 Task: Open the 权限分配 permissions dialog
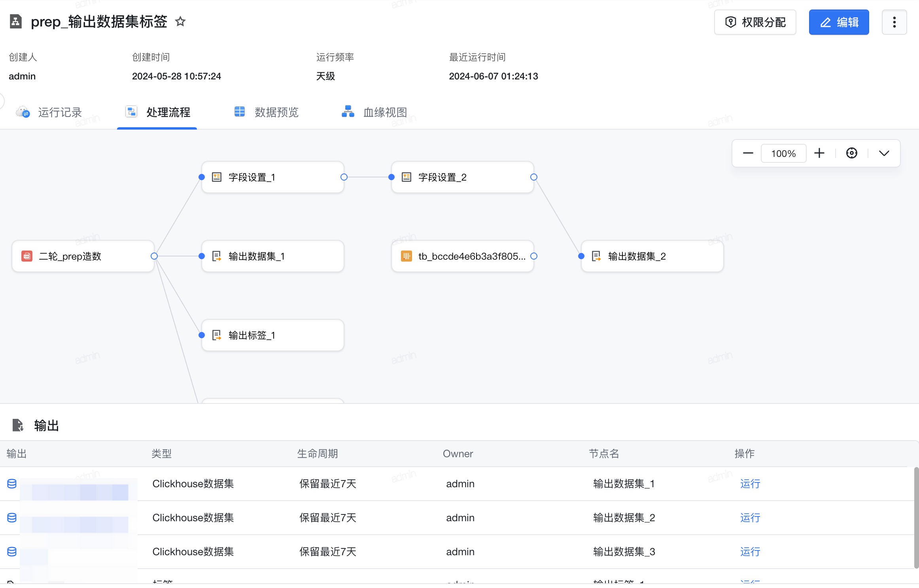click(x=755, y=22)
